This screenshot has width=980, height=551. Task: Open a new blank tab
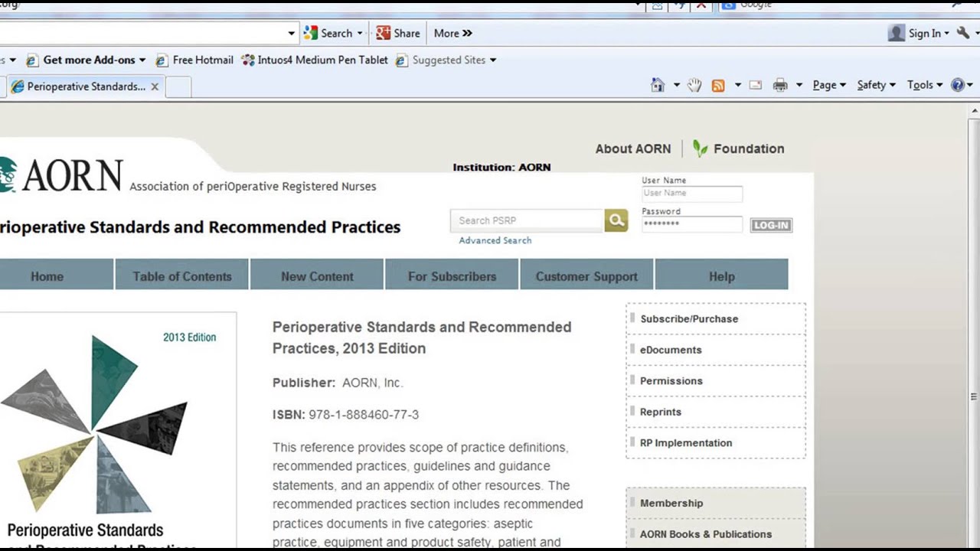click(178, 86)
